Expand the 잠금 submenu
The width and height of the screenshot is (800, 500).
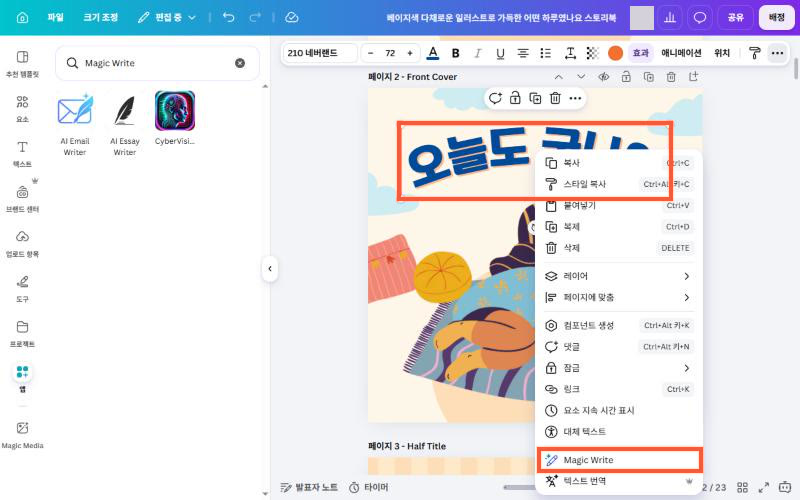tap(618, 368)
